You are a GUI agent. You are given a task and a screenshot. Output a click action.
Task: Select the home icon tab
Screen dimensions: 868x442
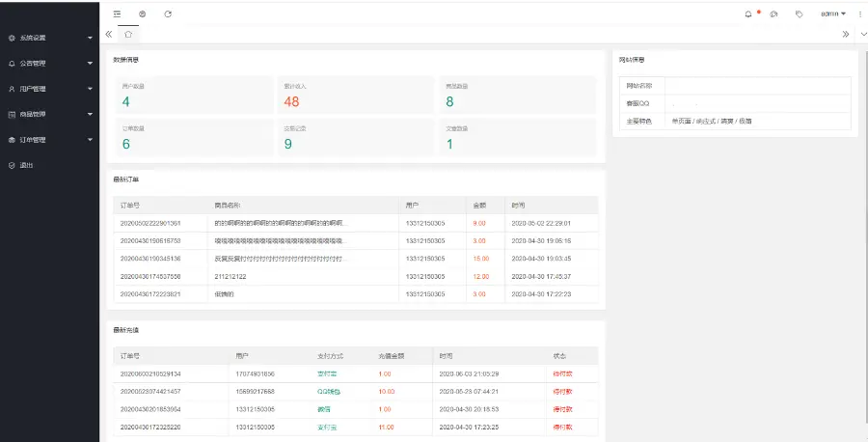[128, 34]
